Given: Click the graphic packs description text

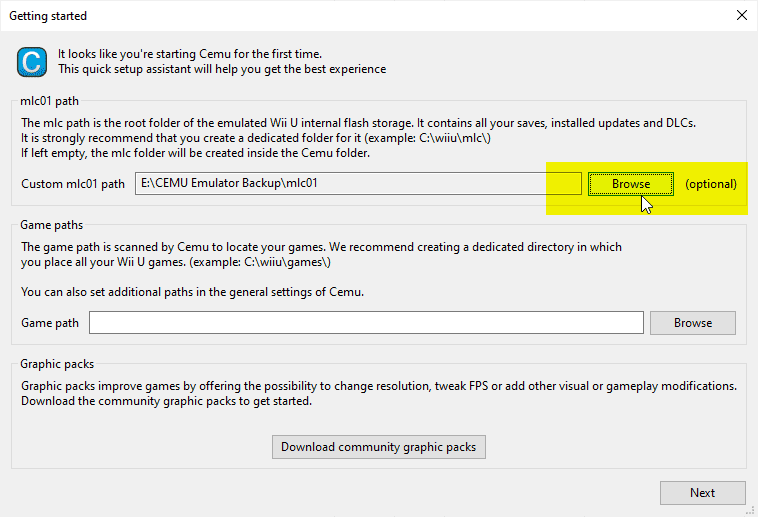Looking at the screenshot, I should [378, 393].
